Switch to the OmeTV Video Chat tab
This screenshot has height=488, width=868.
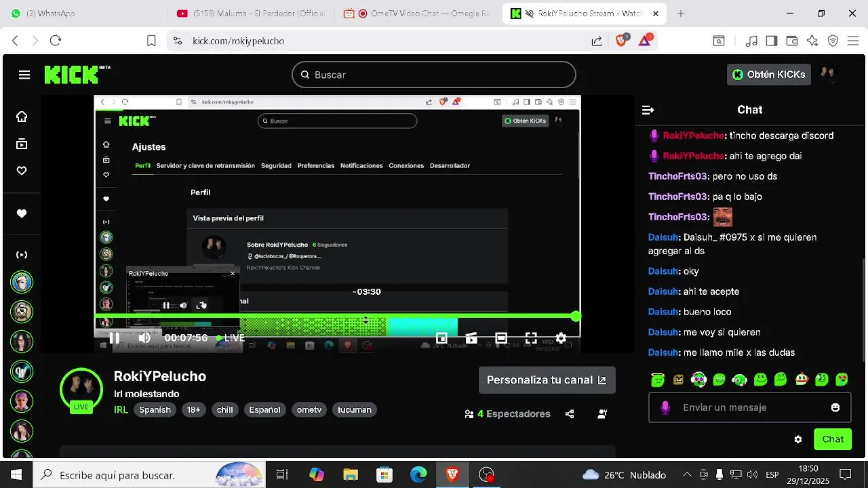point(417,14)
